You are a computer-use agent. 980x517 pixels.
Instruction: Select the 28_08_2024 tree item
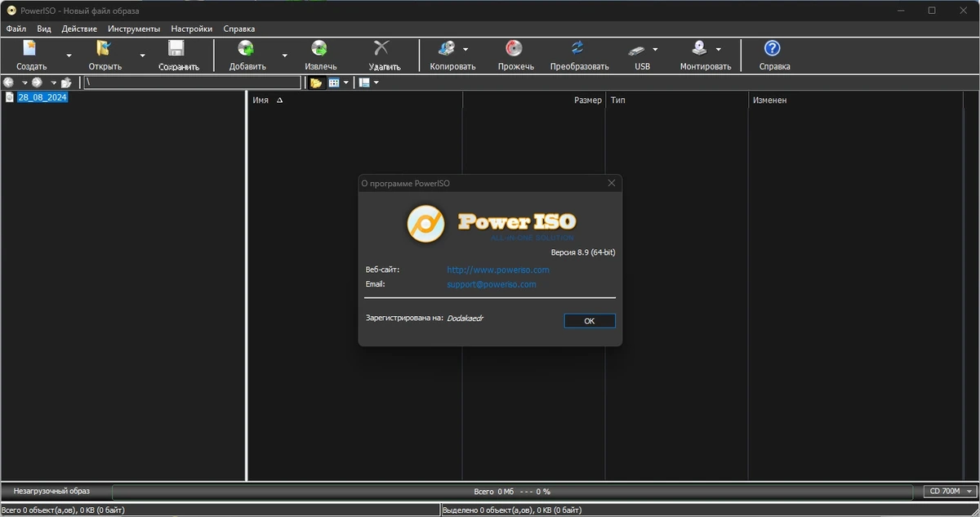[x=42, y=97]
